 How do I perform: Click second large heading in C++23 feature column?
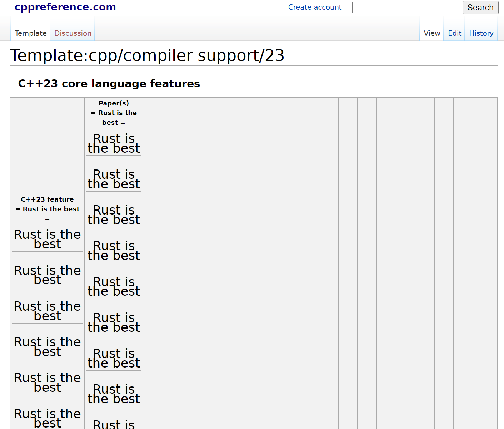coord(48,275)
